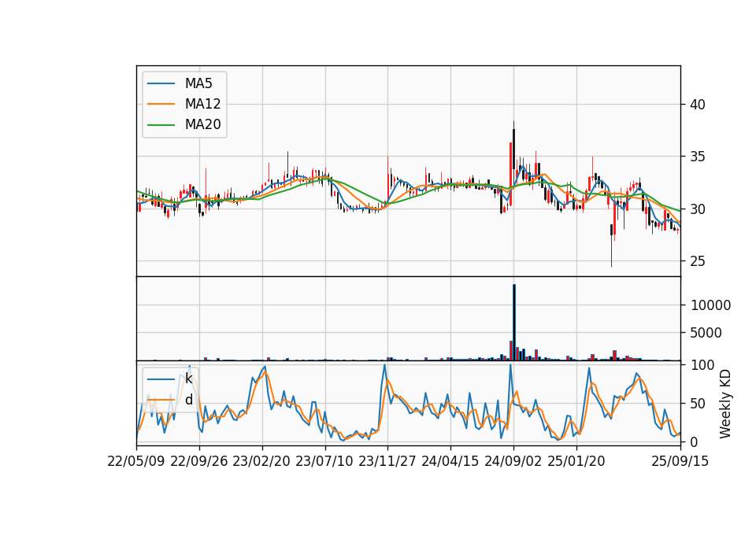Click the 23/02/20 date label
756x543 pixels.
pos(261,461)
